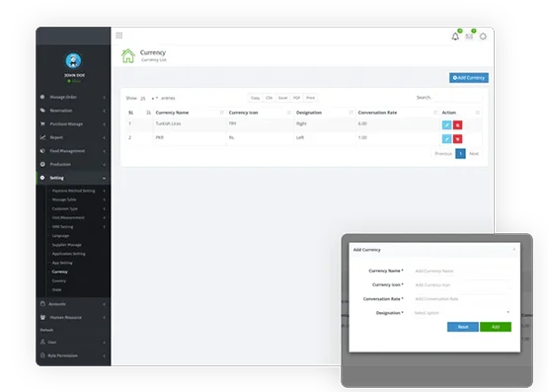Click the Purchase Manage cart icon
The image size is (548, 392).
point(42,123)
